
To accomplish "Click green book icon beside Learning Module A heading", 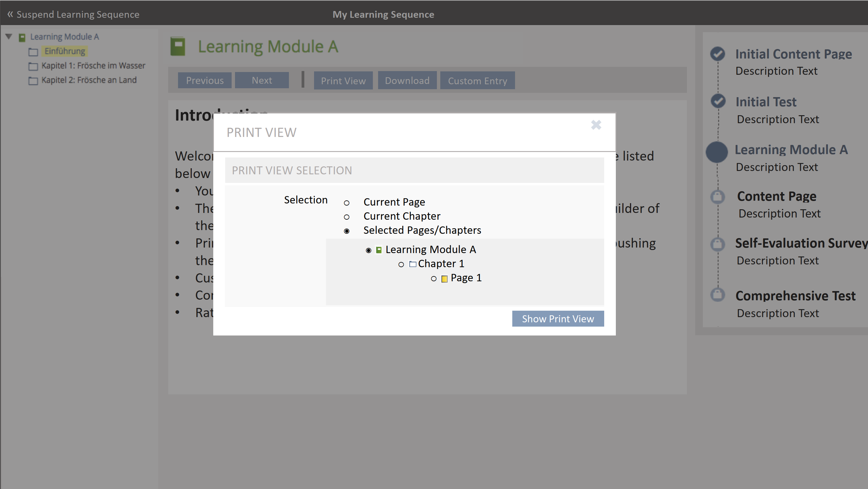I will pos(178,47).
